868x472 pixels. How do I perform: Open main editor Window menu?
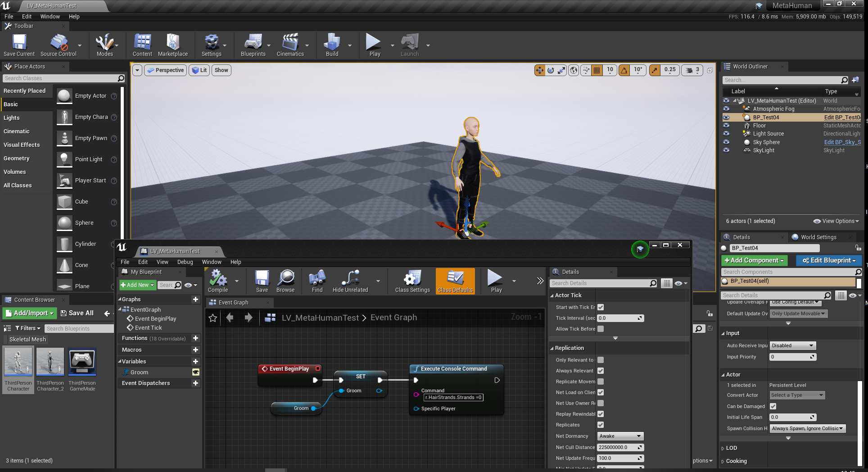tap(50, 17)
